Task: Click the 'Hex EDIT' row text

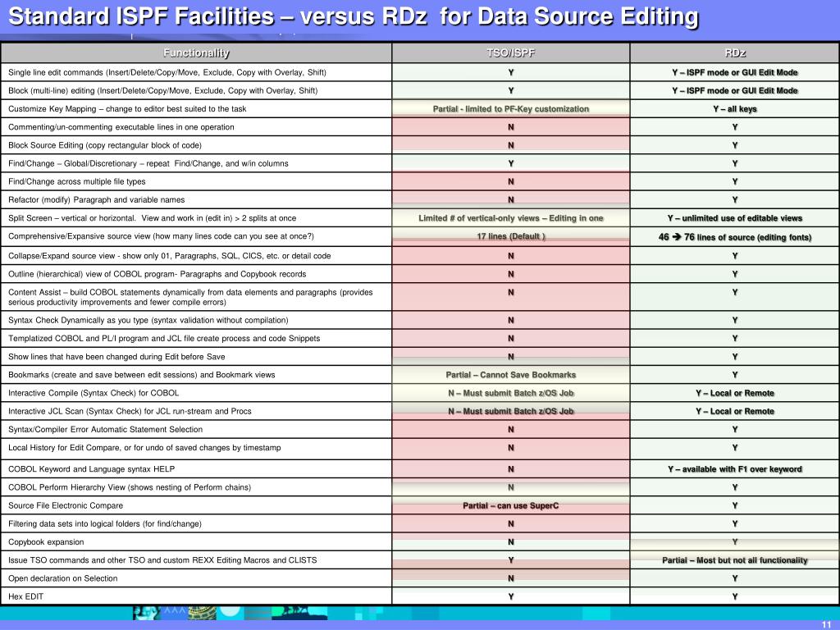Action: pyautogui.click(x=25, y=597)
